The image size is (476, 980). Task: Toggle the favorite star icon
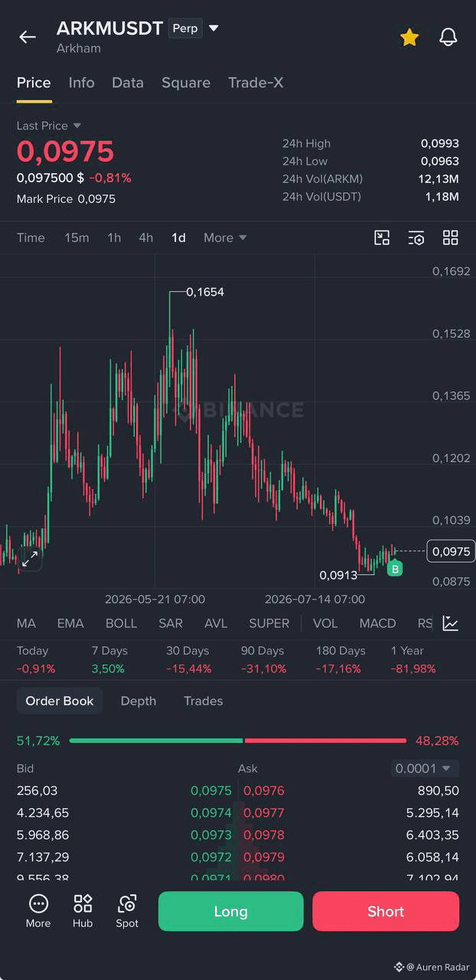[x=409, y=37]
